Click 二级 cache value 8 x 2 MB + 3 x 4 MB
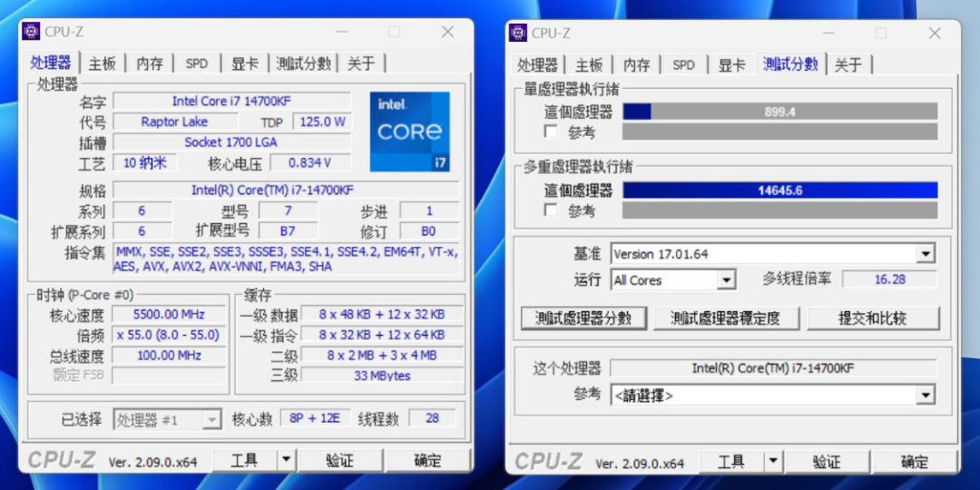The width and height of the screenshot is (980, 490). point(382,355)
